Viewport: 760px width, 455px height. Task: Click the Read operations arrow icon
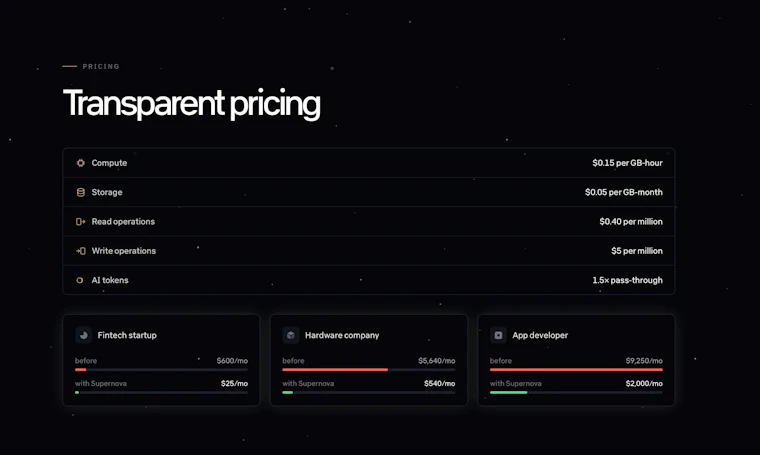[x=80, y=221]
